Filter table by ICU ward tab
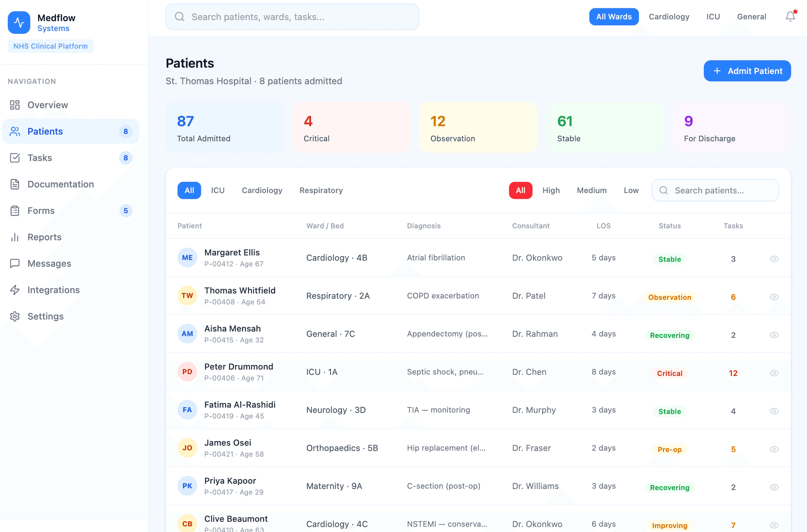This screenshot has height=532, width=807. pos(218,190)
